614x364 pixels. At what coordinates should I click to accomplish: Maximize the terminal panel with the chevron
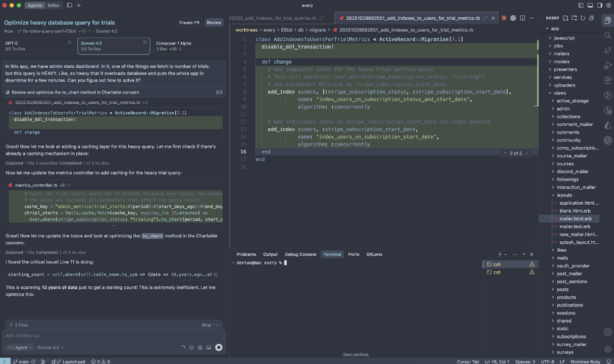pyautogui.click(x=524, y=254)
